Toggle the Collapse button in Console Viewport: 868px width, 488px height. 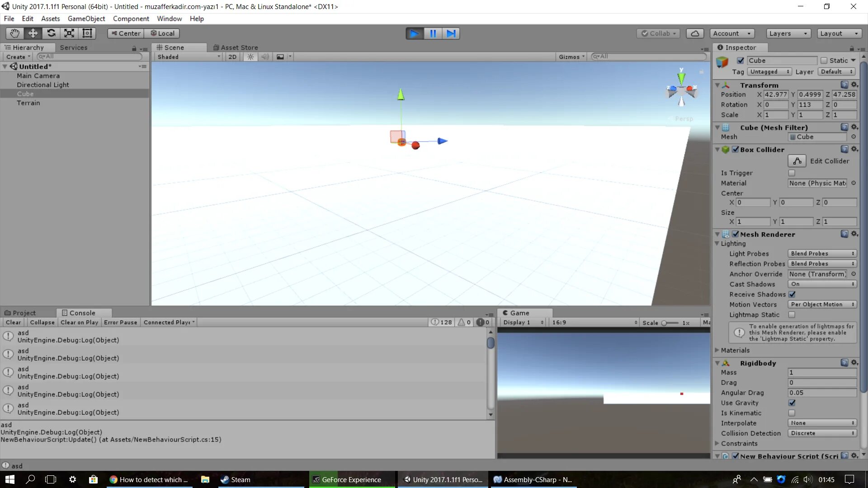coord(42,322)
